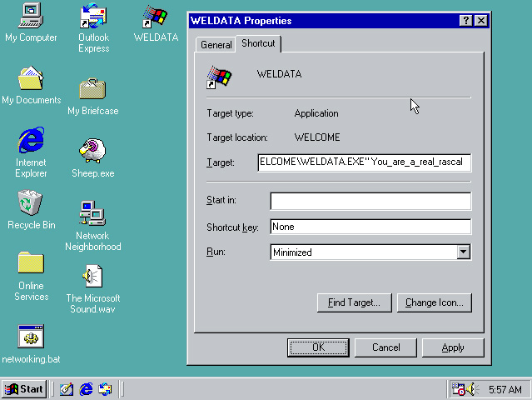The width and height of the screenshot is (532, 400).
Task: Click the What's This help button
Action: 466,21
